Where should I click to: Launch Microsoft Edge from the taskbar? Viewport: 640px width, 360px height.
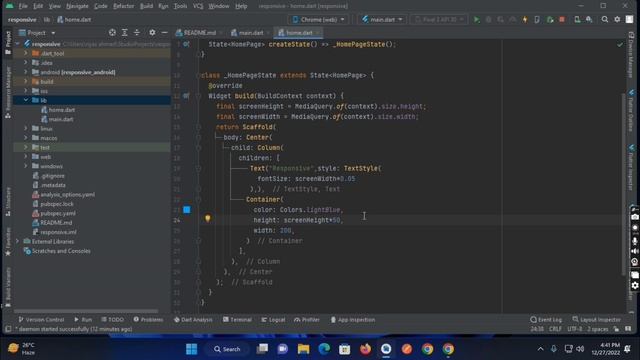pos(324,349)
